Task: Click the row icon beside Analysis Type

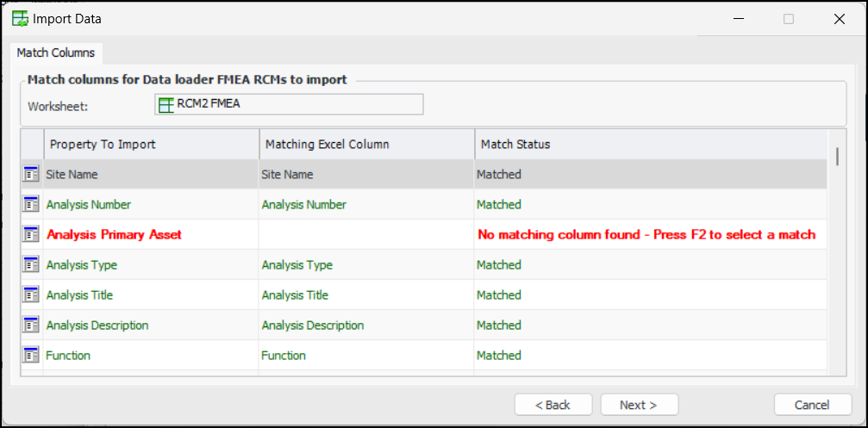Action: pyautogui.click(x=31, y=264)
